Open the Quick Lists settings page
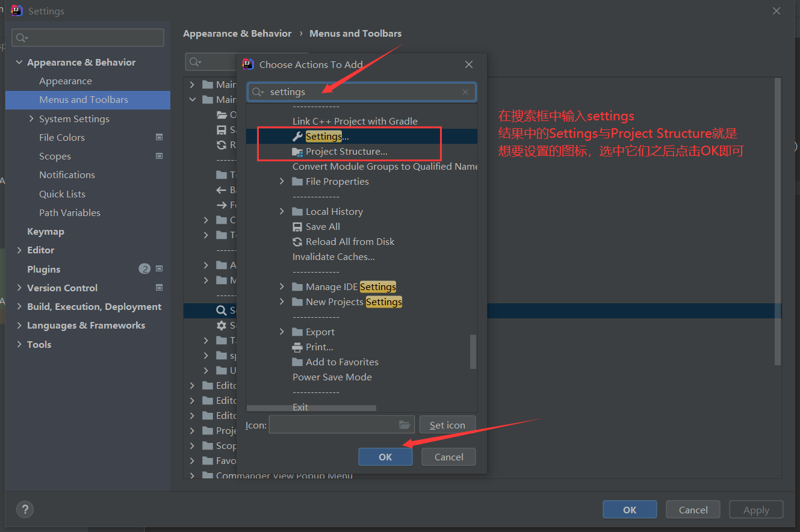 pyautogui.click(x=62, y=194)
